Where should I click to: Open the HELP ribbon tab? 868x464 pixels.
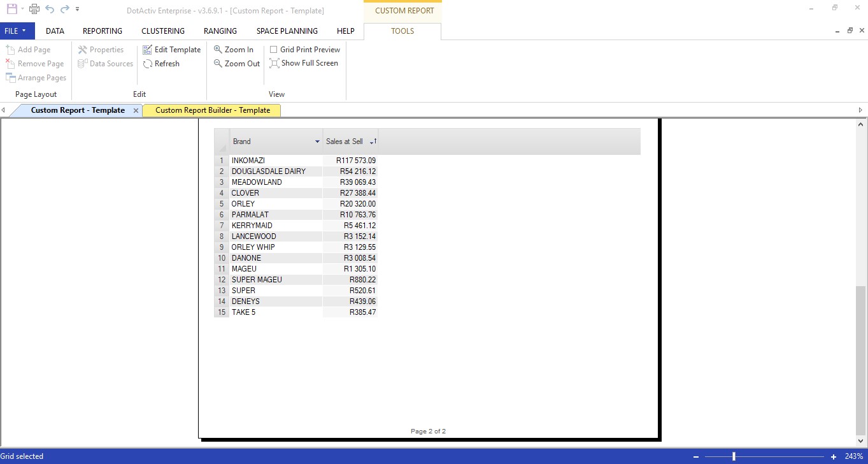[x=346, y=31]
